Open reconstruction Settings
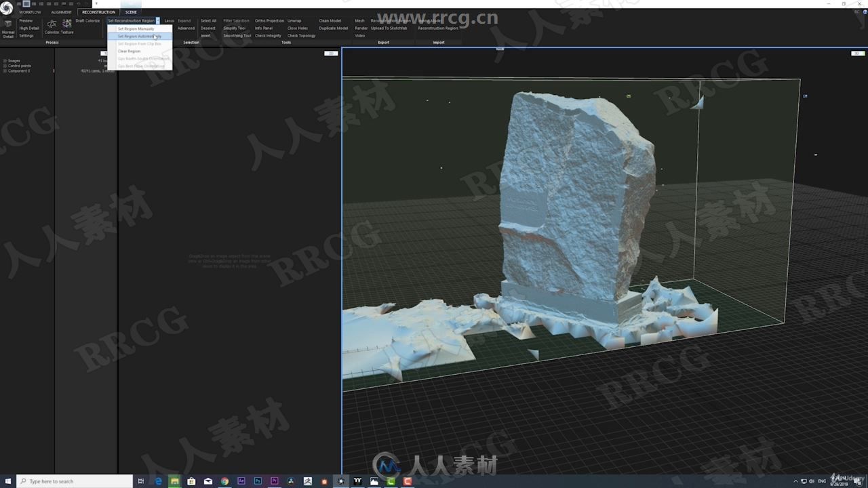The width and height of the screenshot is (868, 488). [26, 36]
